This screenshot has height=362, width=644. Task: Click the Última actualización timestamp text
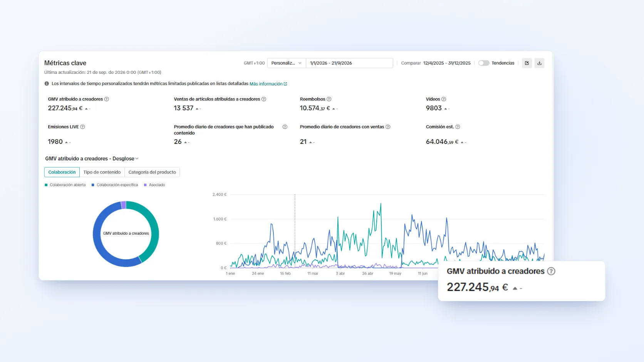pos(103,72)
